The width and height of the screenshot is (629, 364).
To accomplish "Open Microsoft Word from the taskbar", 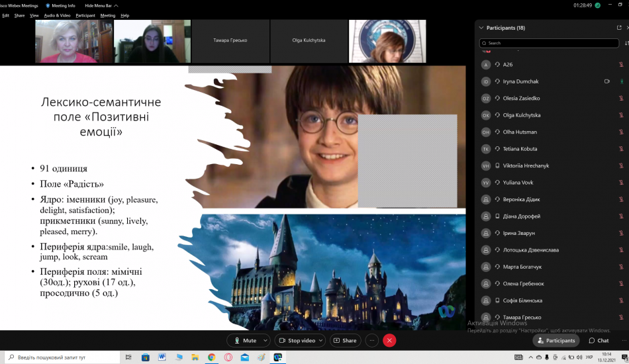I will pyautogui.click(x=162, y=357).
